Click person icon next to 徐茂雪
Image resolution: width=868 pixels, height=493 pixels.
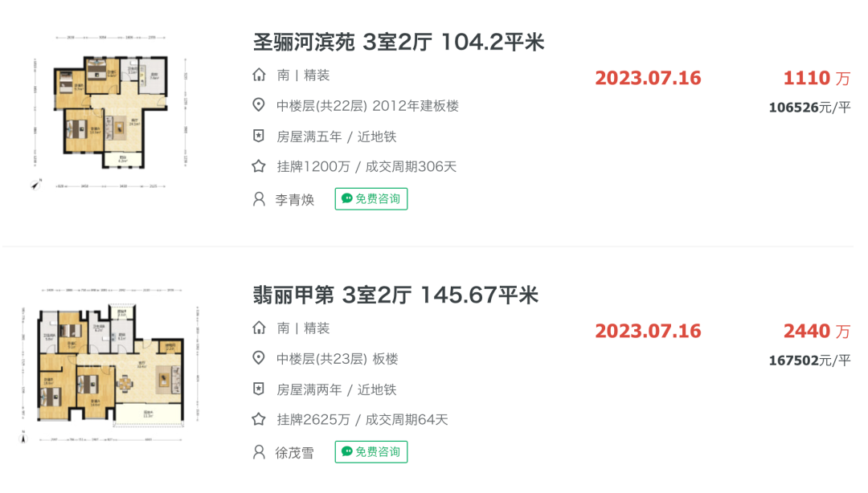tap(259, 452)
